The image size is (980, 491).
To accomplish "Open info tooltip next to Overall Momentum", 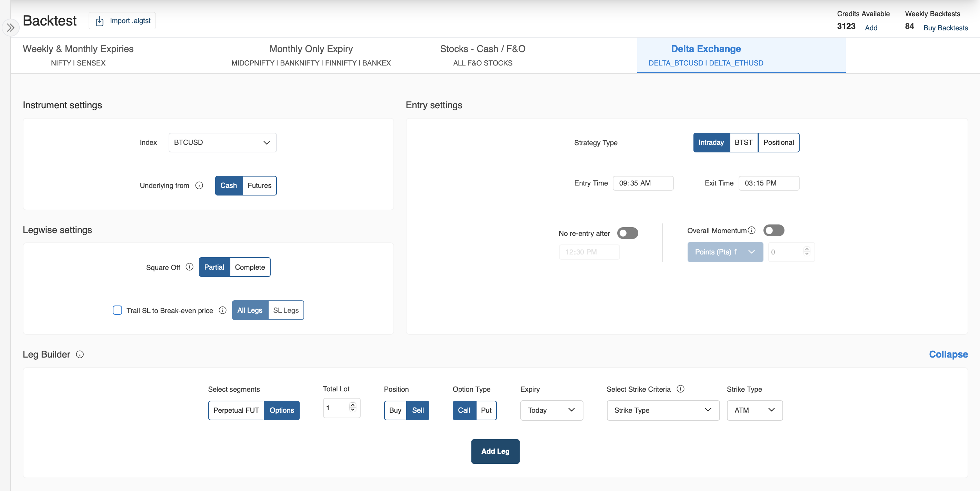I will 751,230.
